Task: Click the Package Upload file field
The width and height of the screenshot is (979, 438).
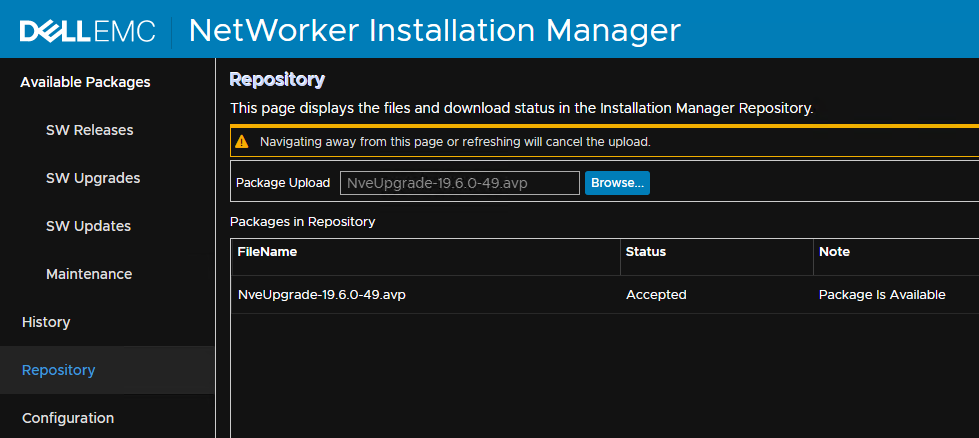Action: 460,183
